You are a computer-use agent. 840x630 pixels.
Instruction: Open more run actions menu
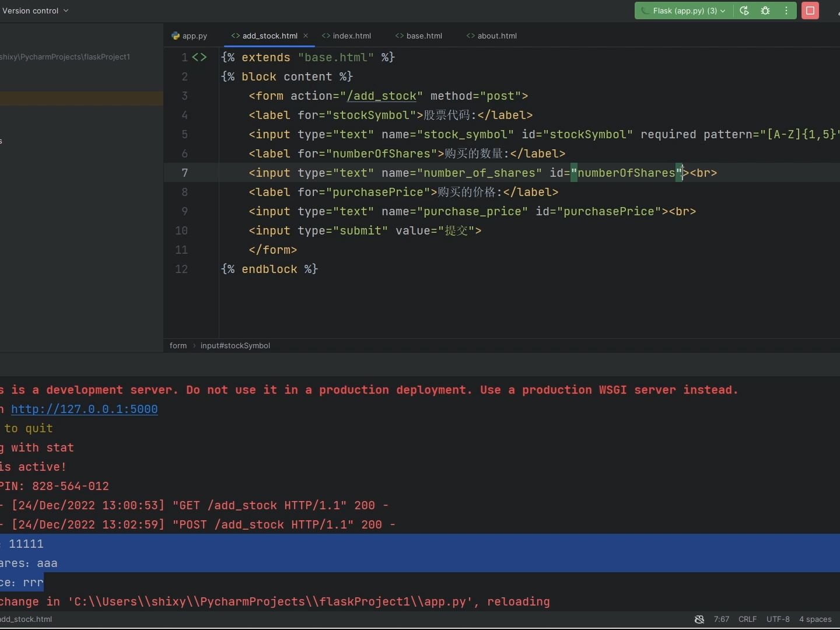click(786, 10)
